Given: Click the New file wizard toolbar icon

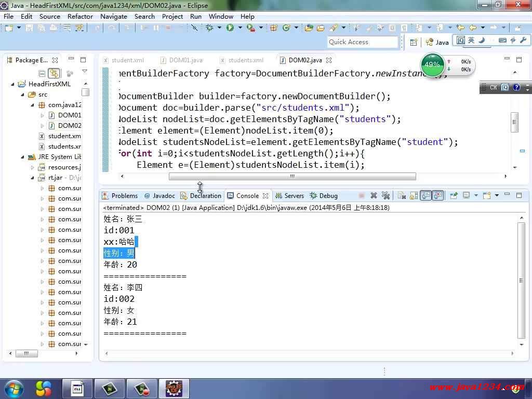Looking at the screenshot, I should pos(9,28).
